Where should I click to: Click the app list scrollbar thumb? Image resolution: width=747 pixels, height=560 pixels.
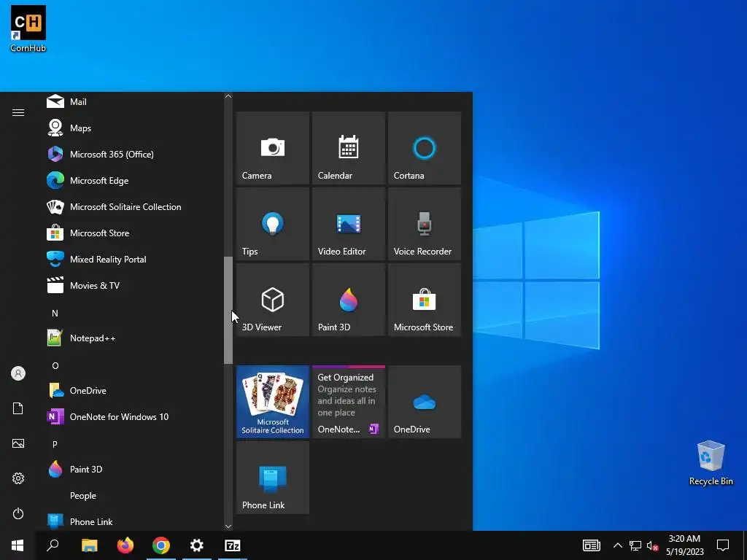[x=228, y=311]
